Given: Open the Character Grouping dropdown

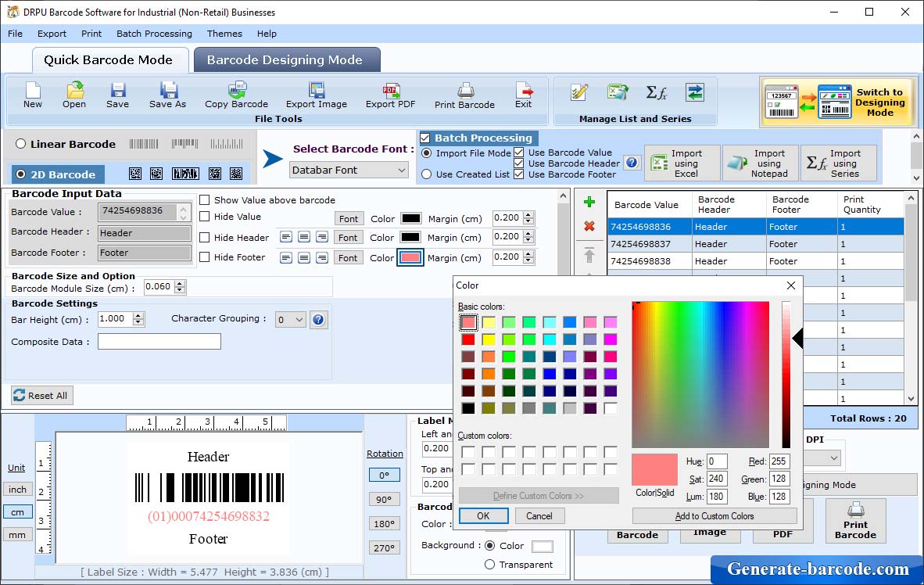Looking at the screenshot, I should (291, 320).
